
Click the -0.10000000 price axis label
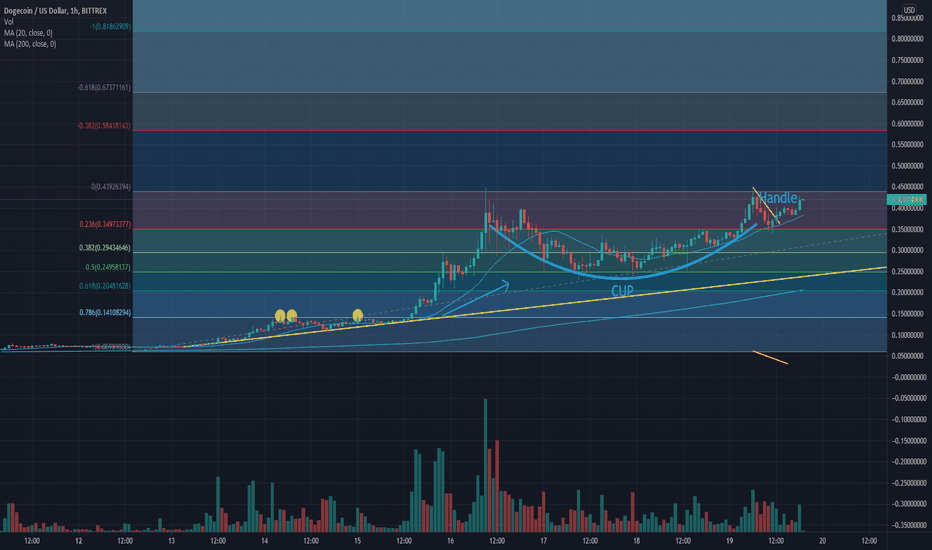pos(908,419)
